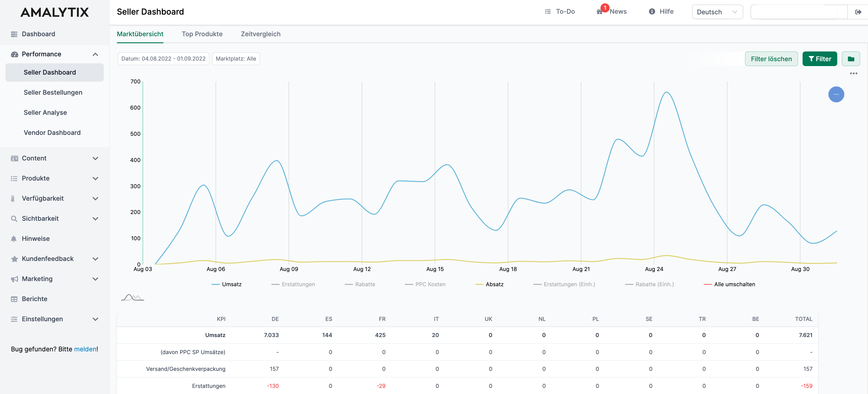Click the Versand/Geschenkverpackung row label
Screen dimensions: 868x394
[186, 369]
